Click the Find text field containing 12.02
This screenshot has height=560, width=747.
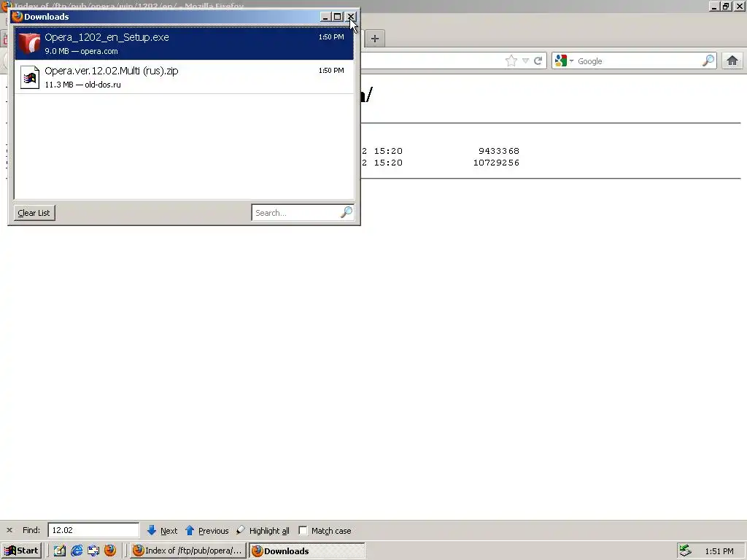[x=93, y=530]
